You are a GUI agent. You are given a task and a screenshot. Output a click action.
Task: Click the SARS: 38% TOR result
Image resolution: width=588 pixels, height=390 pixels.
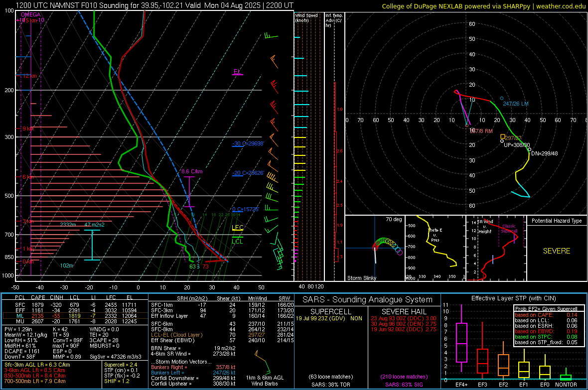331,385
